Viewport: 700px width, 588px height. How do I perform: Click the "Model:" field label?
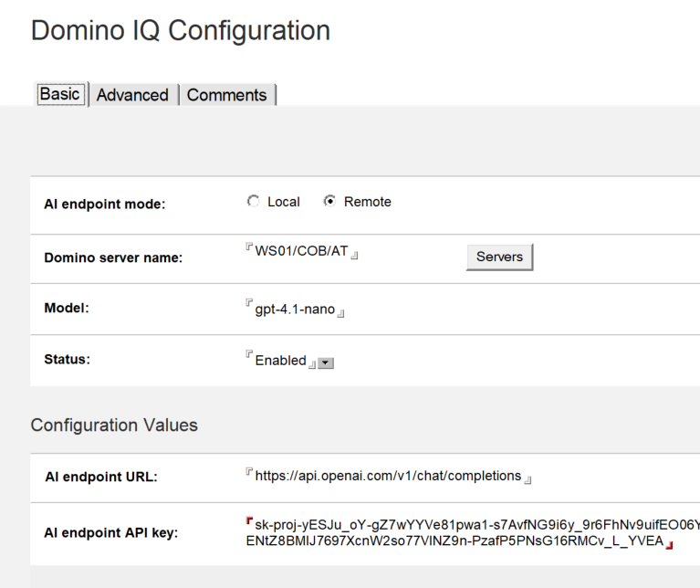[x=66, y=309]
